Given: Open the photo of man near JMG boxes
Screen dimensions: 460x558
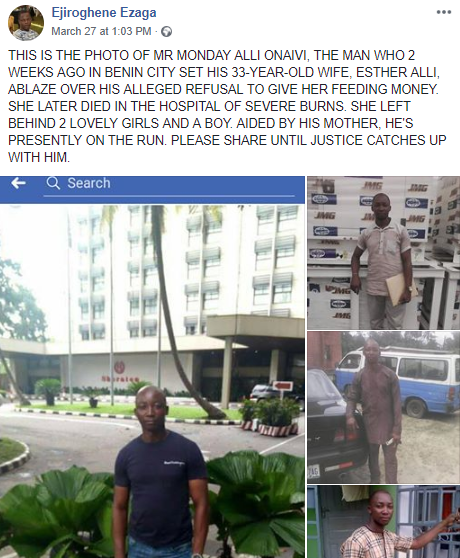Looking at the screenshot, I should 384,253.
